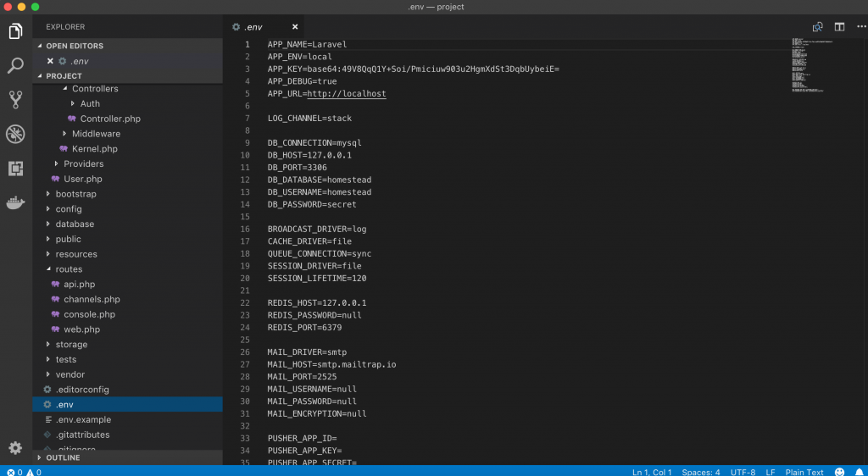Image resolution: width=868 pixels, height=476 pixels.
Task: Expand the bootstrap folder
Action: point(75,194)
